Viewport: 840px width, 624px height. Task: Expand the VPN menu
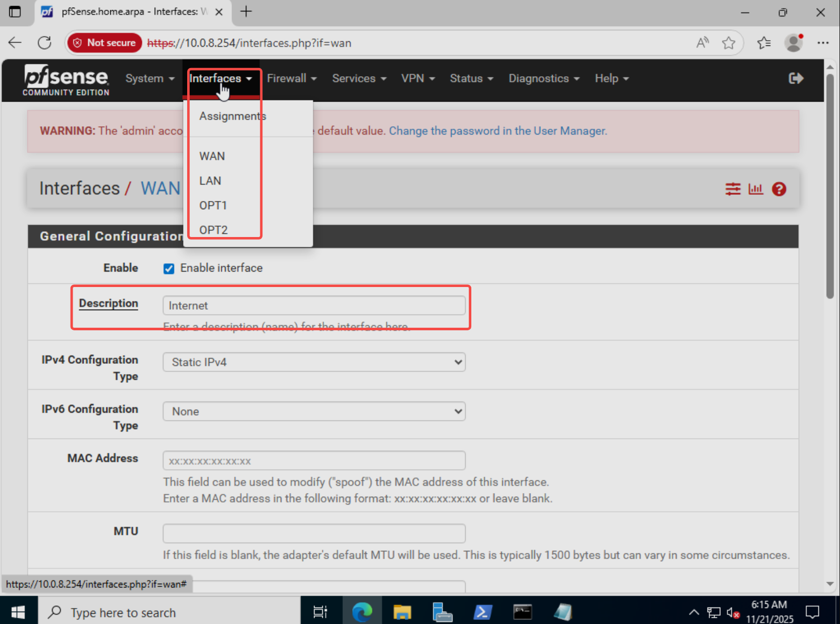[x=418, y=78]
